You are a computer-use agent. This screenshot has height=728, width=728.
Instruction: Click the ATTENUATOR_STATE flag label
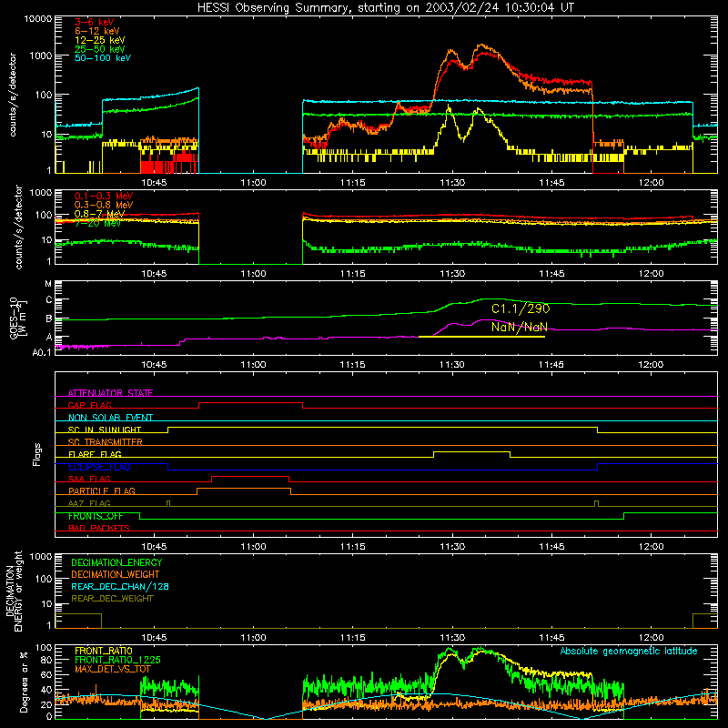click(x=110, y=393)
